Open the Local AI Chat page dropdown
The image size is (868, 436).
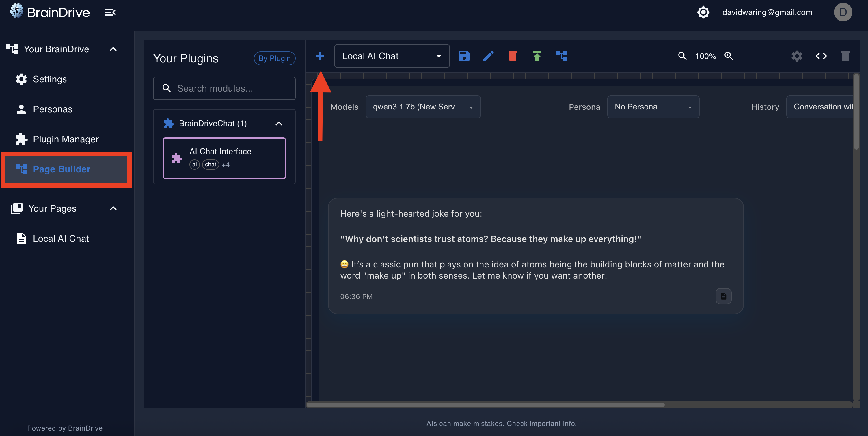click(x=392, y=56)
